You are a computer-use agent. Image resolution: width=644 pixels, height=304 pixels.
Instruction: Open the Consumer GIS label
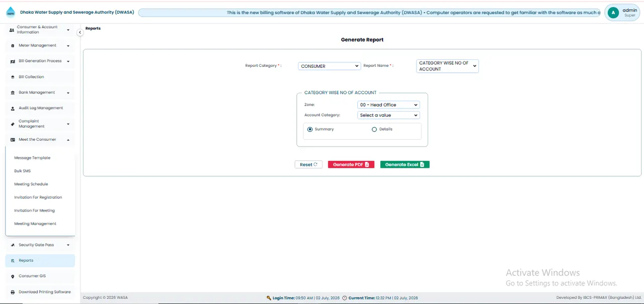[32, 276]
